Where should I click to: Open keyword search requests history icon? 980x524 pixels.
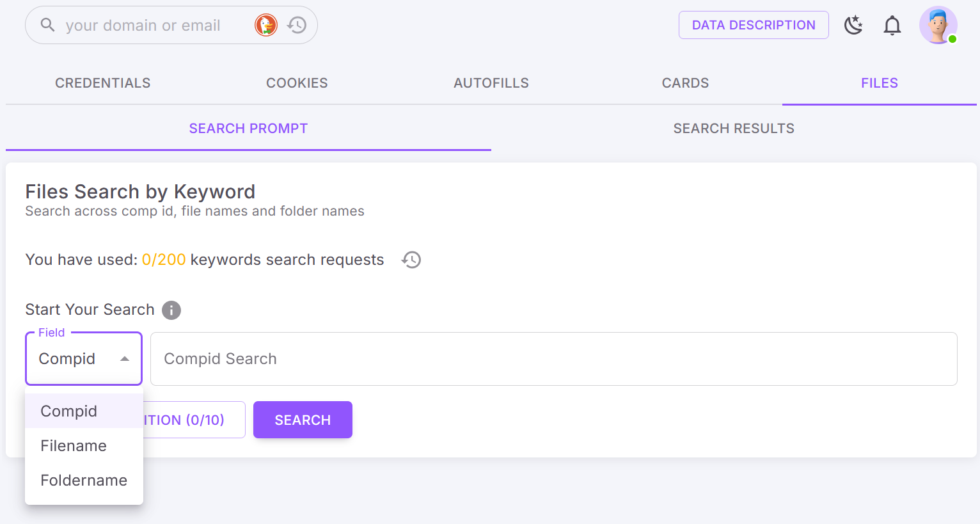coord(411,260)
